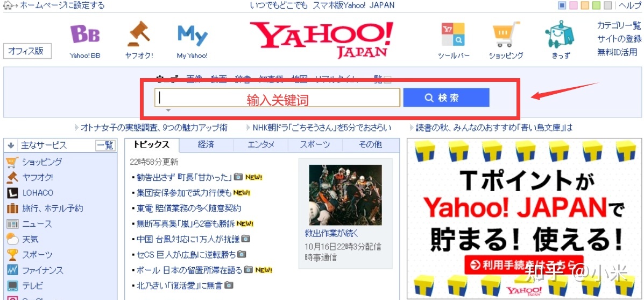This screenshot has height=300, width=644.
Task: Open the My Yahoo! icon
Action: (192, 36)
